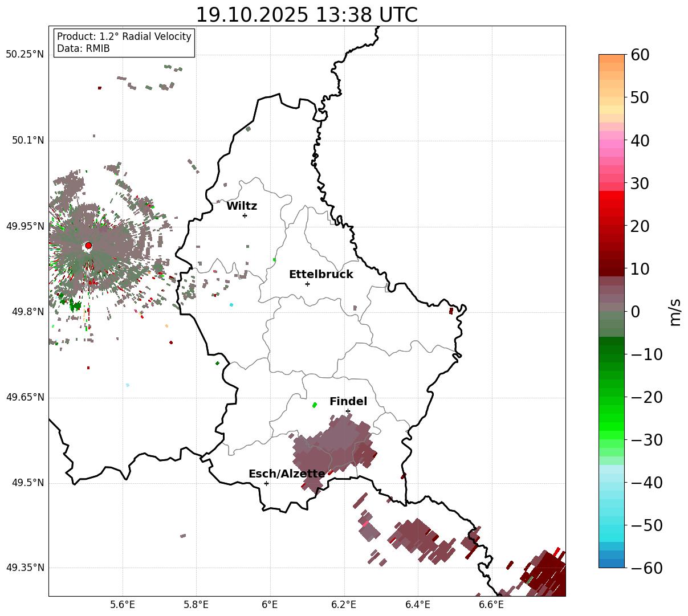688x616 pixels.
Task: Click the colorbar 60 tick label
Action: coord(640,55)
